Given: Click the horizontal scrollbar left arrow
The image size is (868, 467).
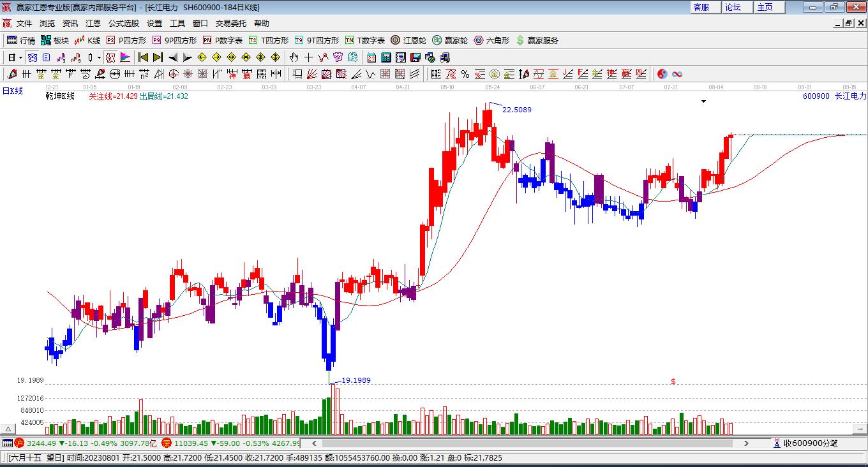Looking at the screenshot, I should (x=313, y=443).
